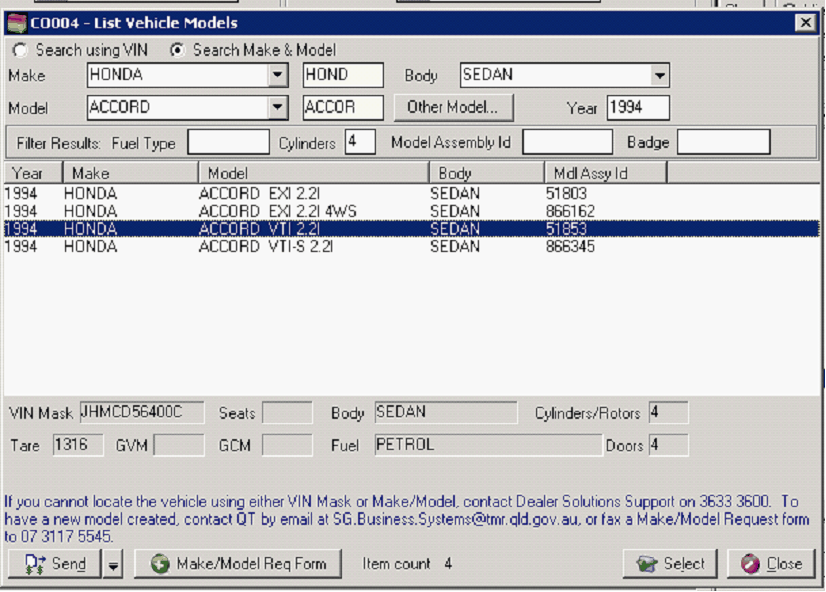The image size is (826, 592).
Task: Click the Tare field showing 1316
Action: click(x=78, y=445)
